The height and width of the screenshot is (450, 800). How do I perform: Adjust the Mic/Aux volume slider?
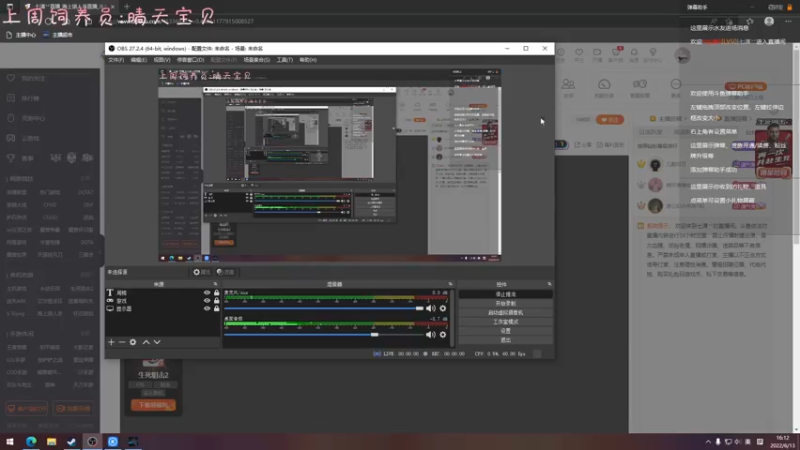[x=324, y=308]
